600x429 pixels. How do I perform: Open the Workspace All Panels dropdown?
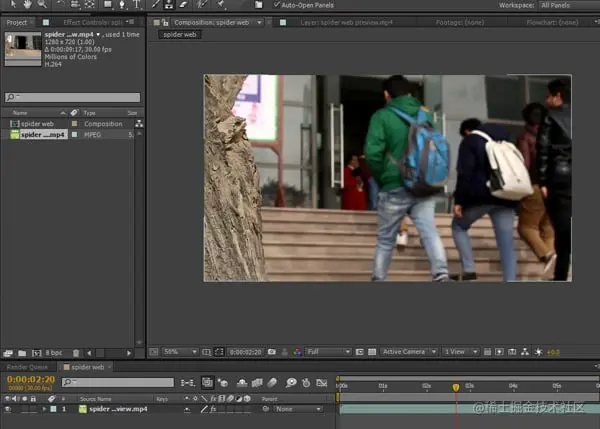point(569,5)
